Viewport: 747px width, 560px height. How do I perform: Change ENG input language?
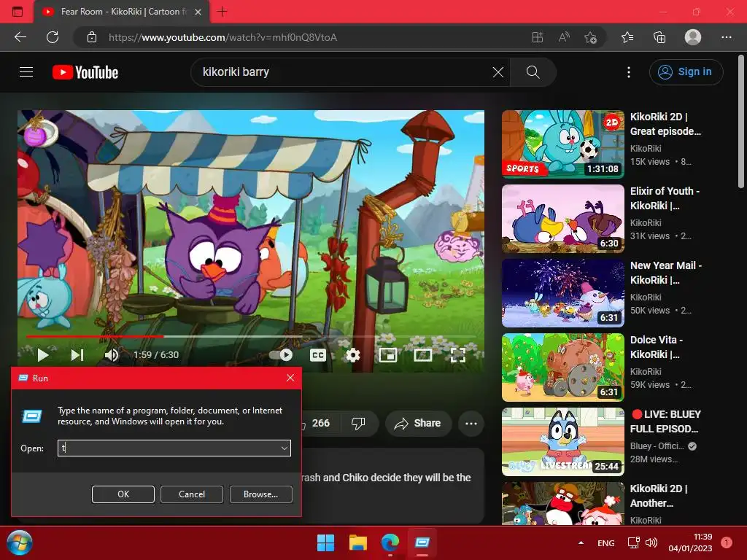click(606, 543)
